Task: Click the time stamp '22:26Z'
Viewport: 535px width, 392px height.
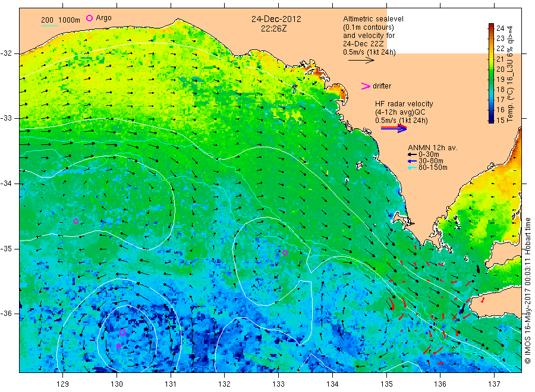Action: 273,29
